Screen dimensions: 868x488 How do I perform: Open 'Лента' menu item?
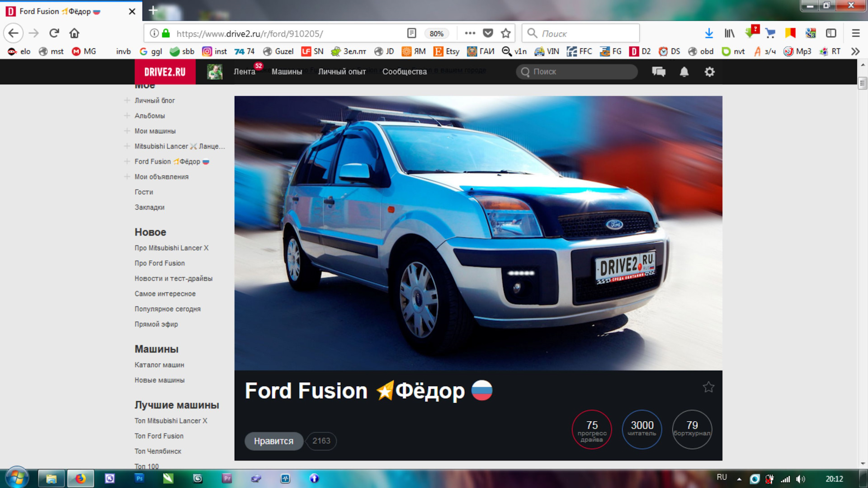tap(244, 71)
